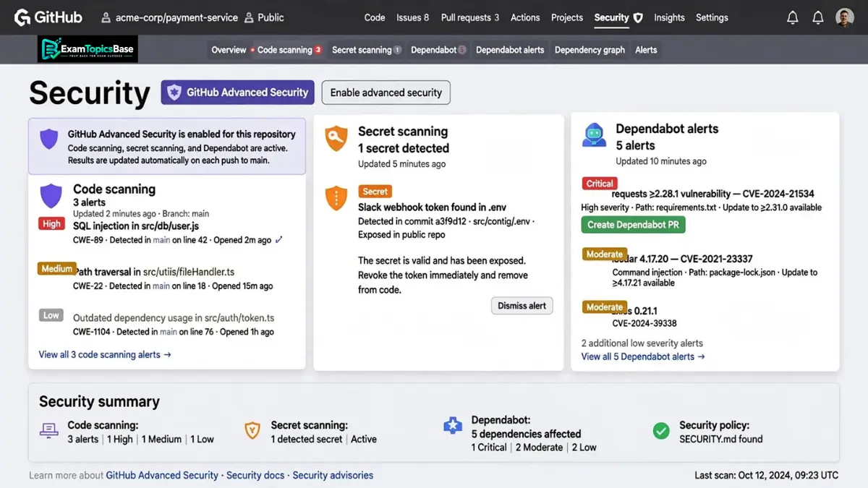
Task: Click the Medium severity badge
Action: pos(57,268)
